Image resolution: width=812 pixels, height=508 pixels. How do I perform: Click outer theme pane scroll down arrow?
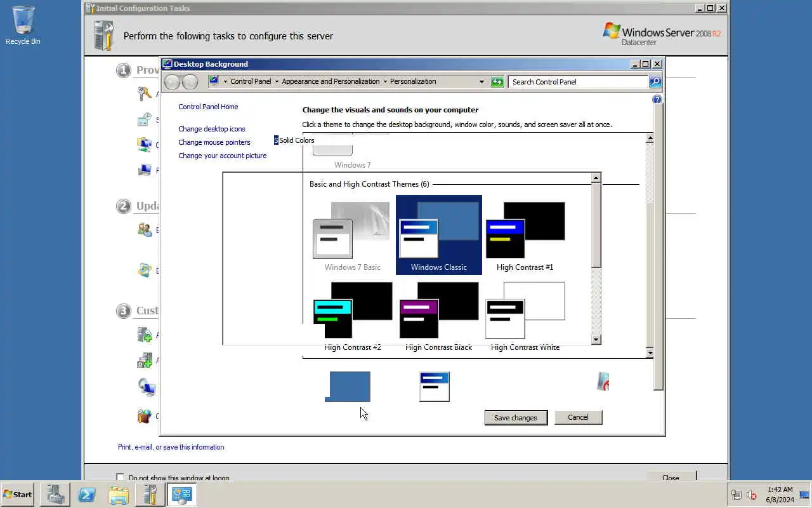[650, 352]
